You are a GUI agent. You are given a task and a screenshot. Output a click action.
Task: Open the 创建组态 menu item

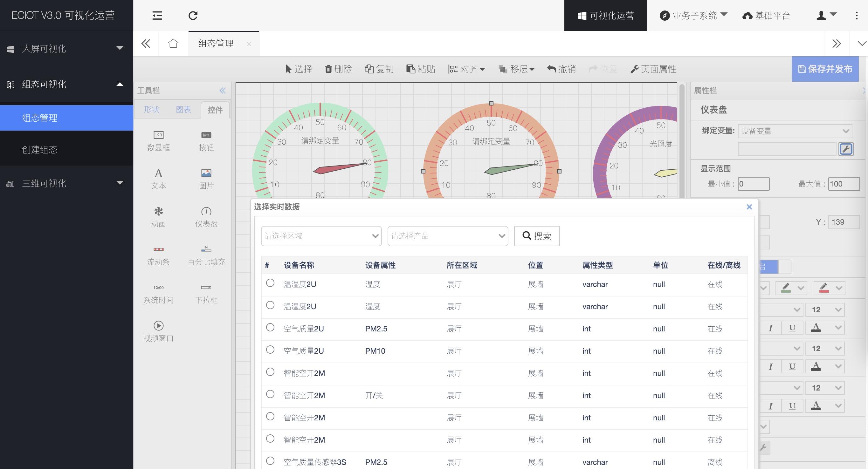[x=40, y=149]
